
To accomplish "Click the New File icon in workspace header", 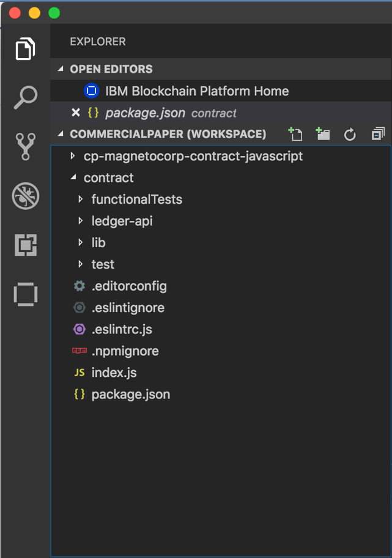I will [295, 134].
